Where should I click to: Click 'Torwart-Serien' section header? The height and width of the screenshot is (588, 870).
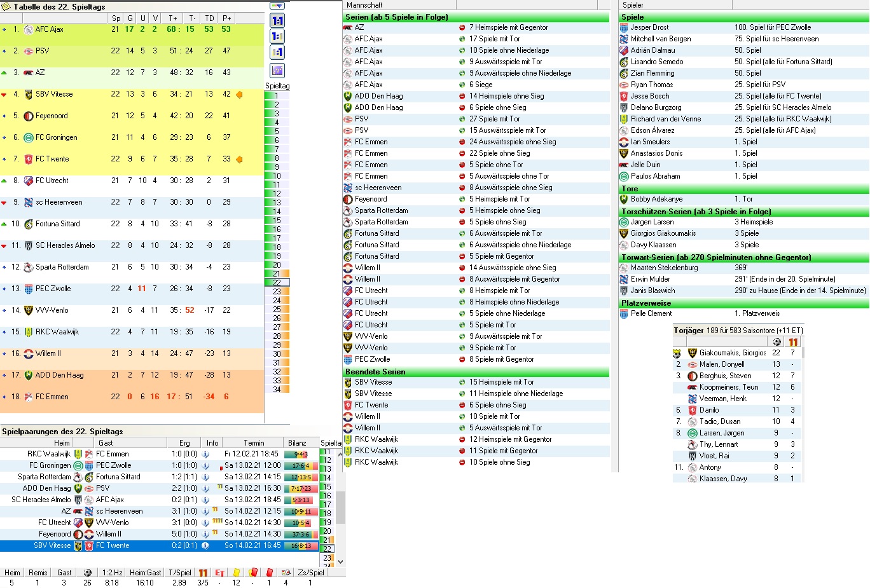[745, 257]
